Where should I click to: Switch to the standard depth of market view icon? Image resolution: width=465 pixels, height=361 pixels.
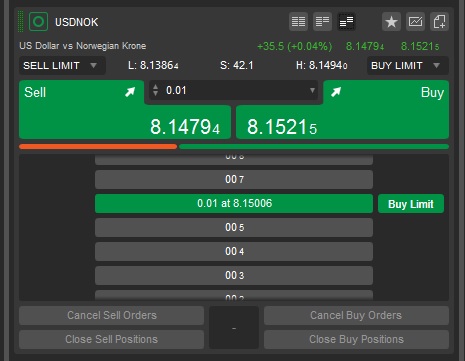click(298, 22)
